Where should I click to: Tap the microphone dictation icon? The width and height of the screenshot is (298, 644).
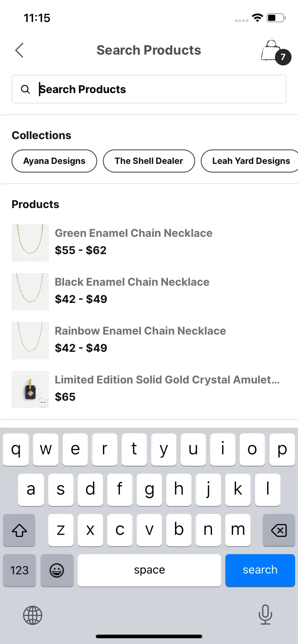point(265,615)
